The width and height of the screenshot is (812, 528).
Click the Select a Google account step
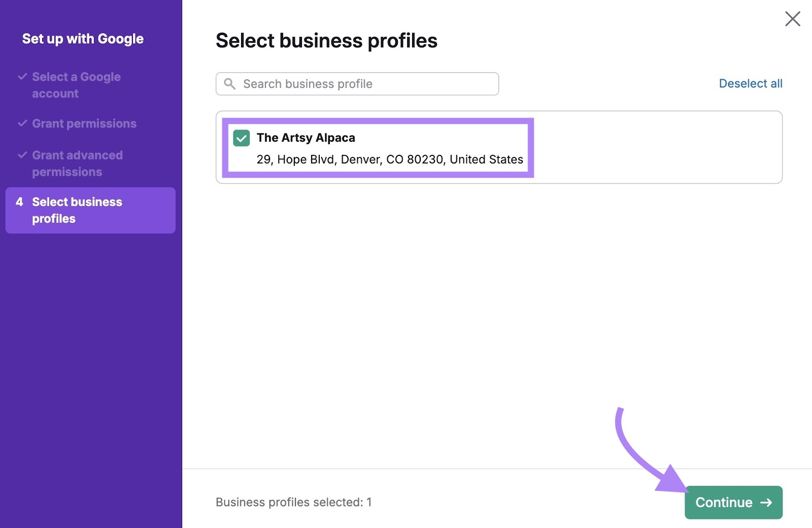(x=76, y=85)
